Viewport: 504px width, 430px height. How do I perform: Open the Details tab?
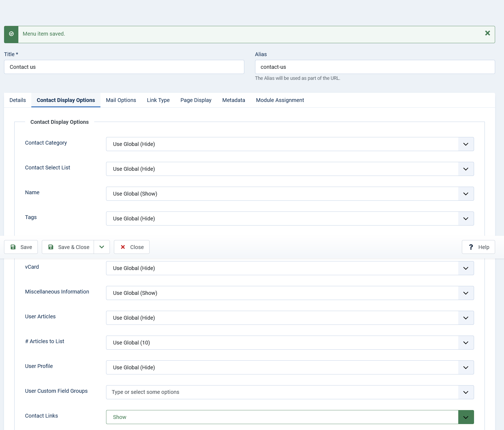pos(18,100)
